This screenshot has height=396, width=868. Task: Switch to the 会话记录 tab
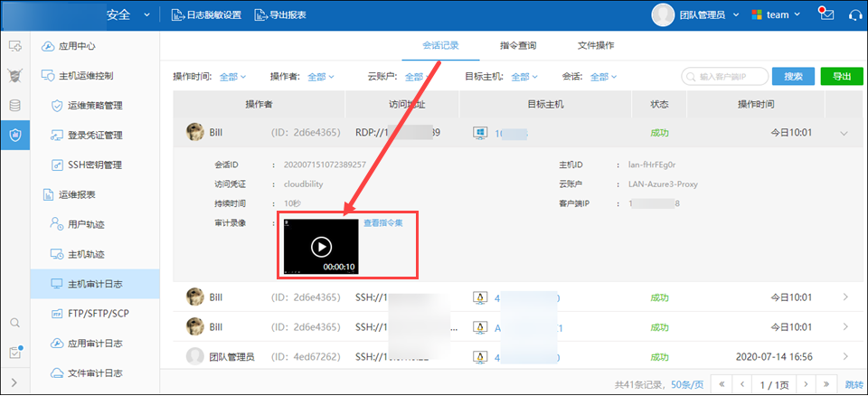440,46
